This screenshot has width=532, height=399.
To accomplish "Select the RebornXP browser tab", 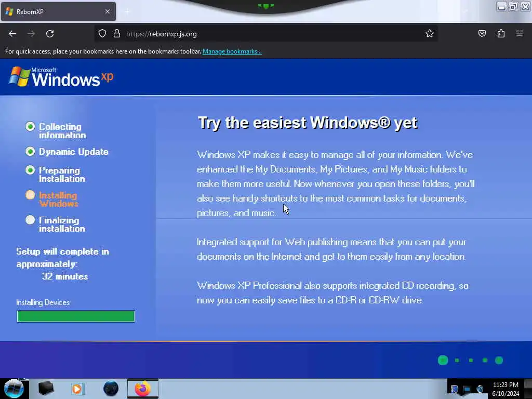I will coord(58,11).
